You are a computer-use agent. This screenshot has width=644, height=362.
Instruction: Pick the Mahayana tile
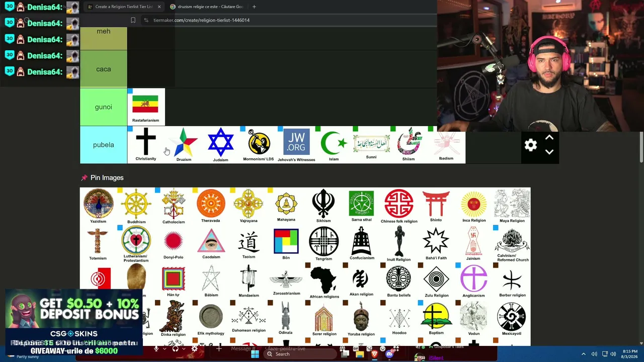click(x=286, y=206)
